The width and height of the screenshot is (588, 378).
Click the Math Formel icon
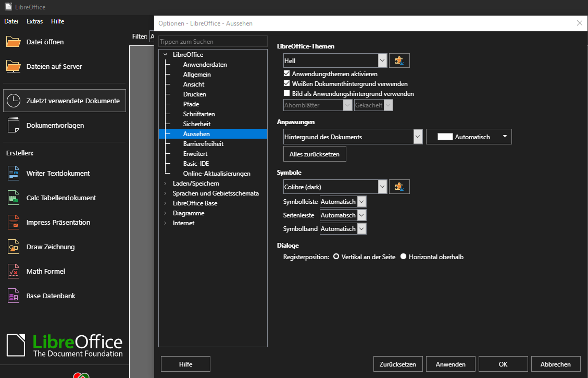coord(14,271)
